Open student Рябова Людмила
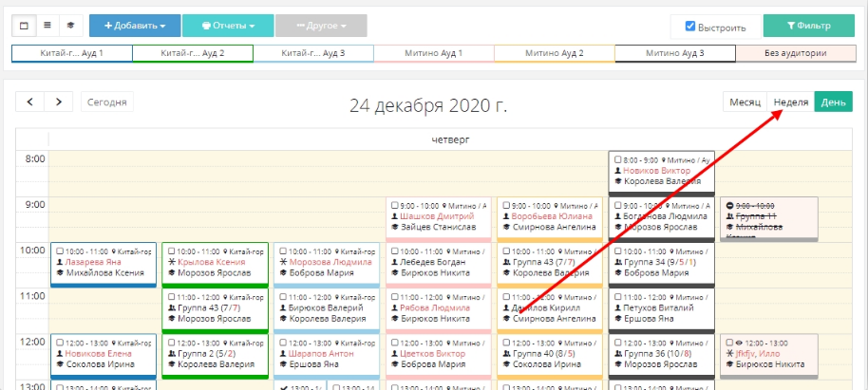Viewport: 868px width, 390px height. (x=435, y=308)
